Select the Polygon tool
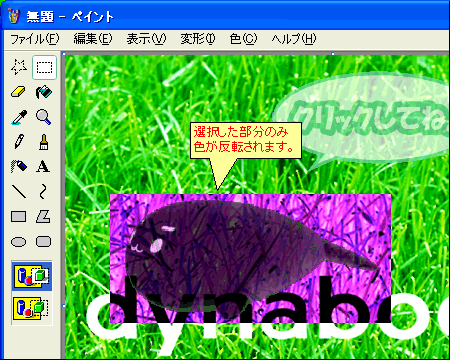 point(44,216)
